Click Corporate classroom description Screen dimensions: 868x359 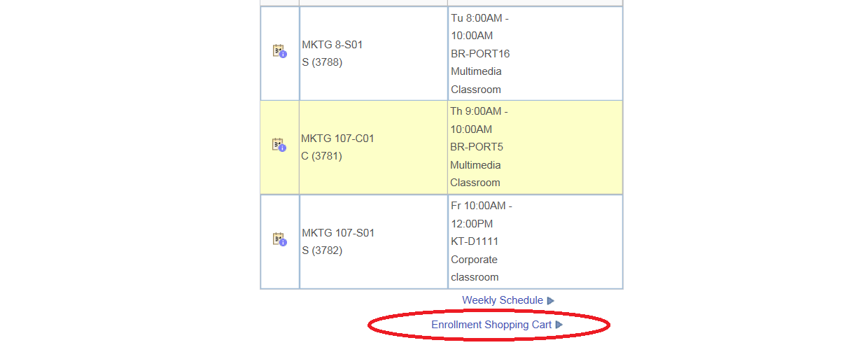click(475, 268)
